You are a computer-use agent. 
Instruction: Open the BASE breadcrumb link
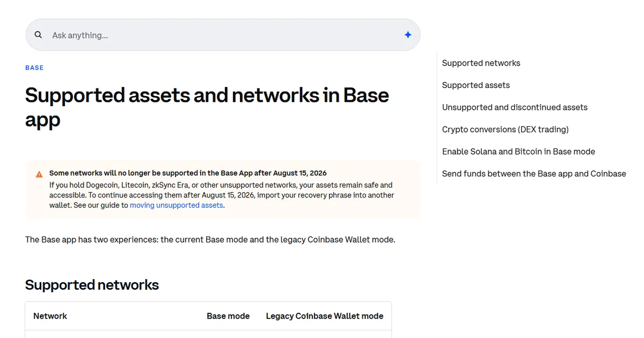(34, 68)
